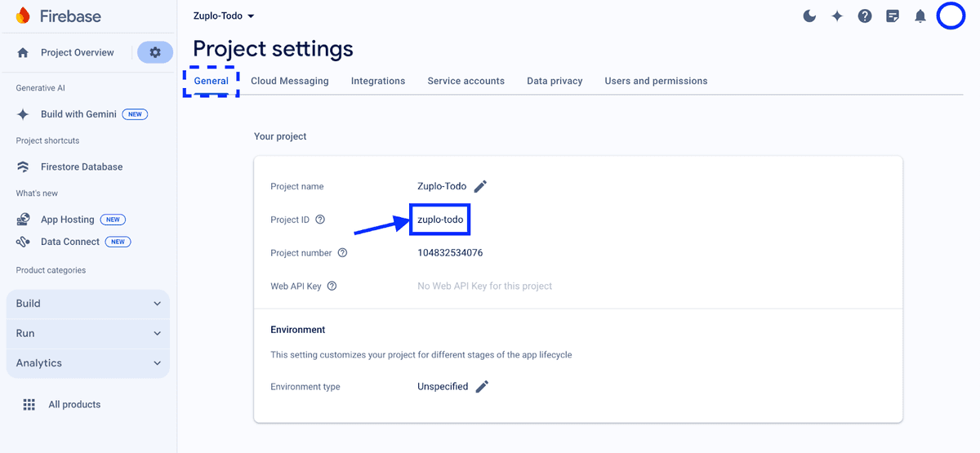This screenshot has height=453, width=980.
Task: Switch to the Cloud Messaging tab
Action: pyautogui.click(x=289, y=81)
